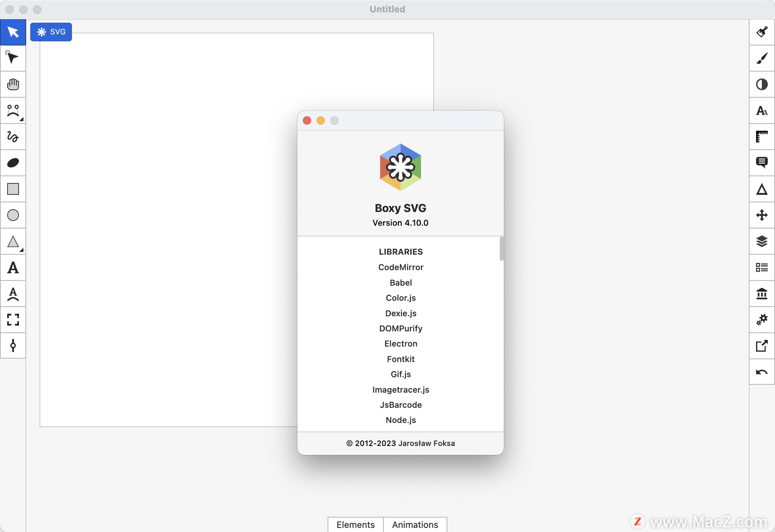Select the connector line tool at toolbar bottom
This screenshot has width=775, height=532.
tap(13, 346)
